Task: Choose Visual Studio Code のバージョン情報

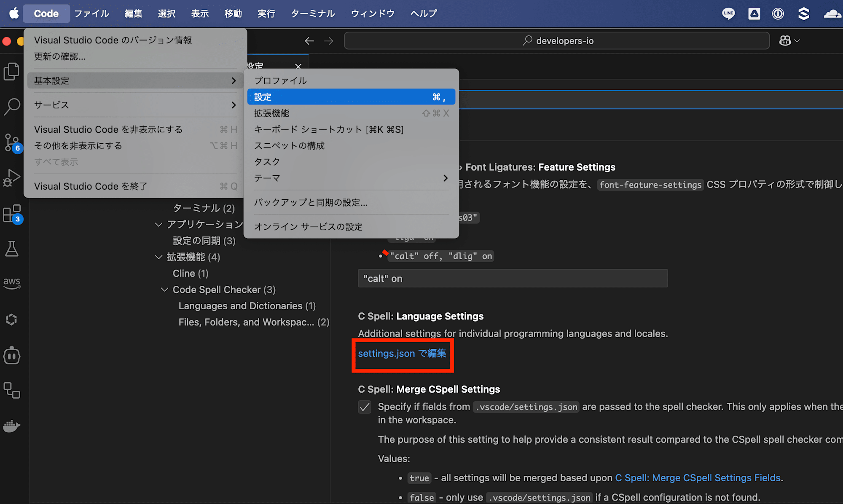Action: tap(135, 40)
